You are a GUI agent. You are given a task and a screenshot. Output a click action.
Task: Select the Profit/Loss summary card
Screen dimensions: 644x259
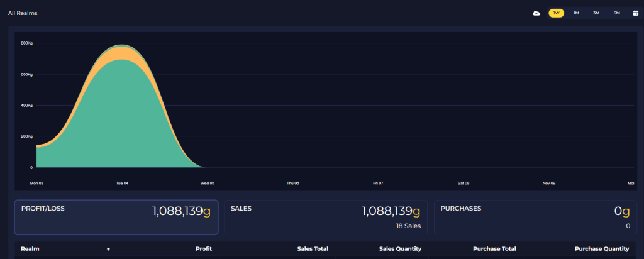(x=116, y=217)
